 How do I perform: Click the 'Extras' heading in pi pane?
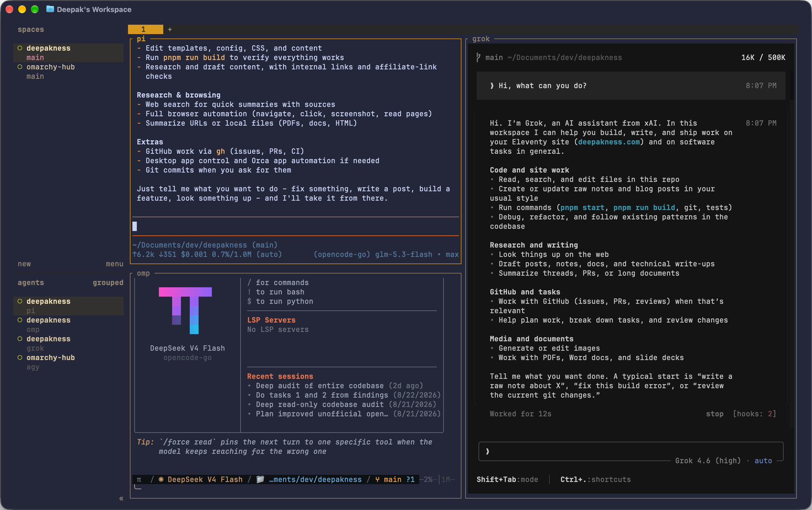pos(150,142)
